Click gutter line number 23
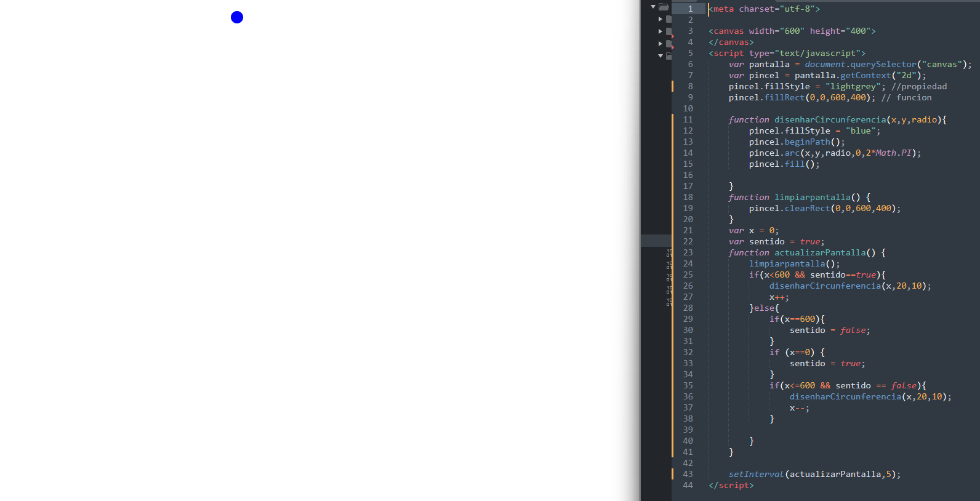 [x=688, y=253]
